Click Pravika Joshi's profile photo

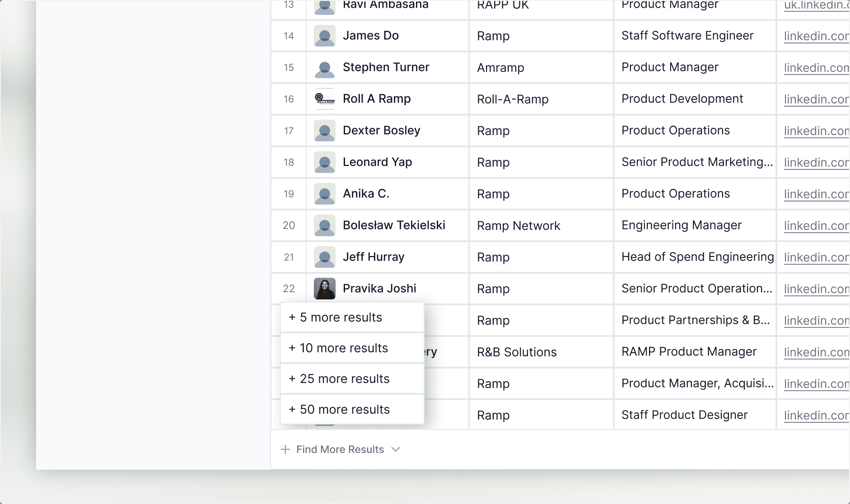click(x=324, y=289)
